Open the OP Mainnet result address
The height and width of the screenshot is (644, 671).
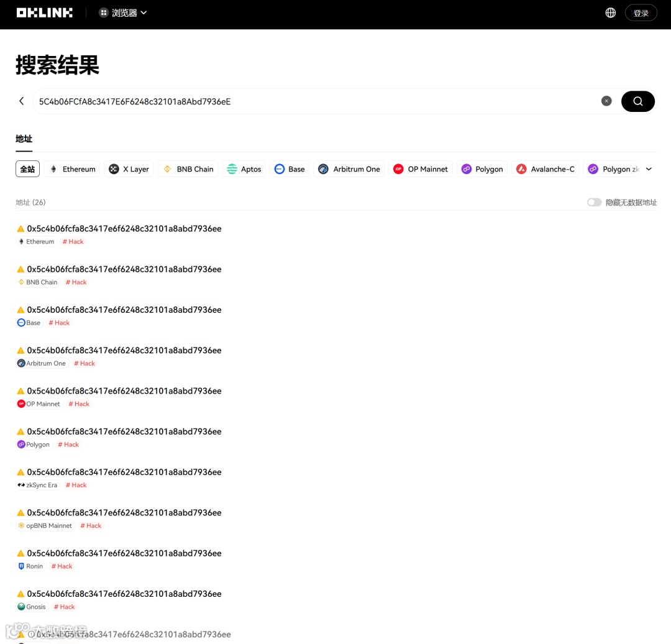[x=124, y=391]
